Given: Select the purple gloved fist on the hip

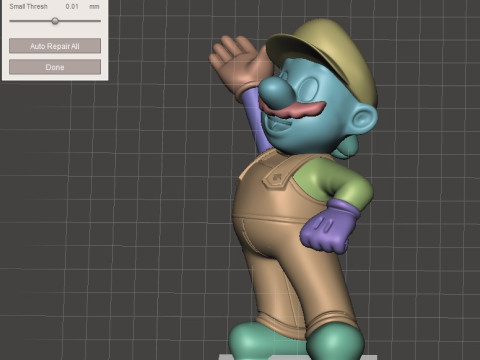Looking at the screenshot, I should [x=328, y=227].
